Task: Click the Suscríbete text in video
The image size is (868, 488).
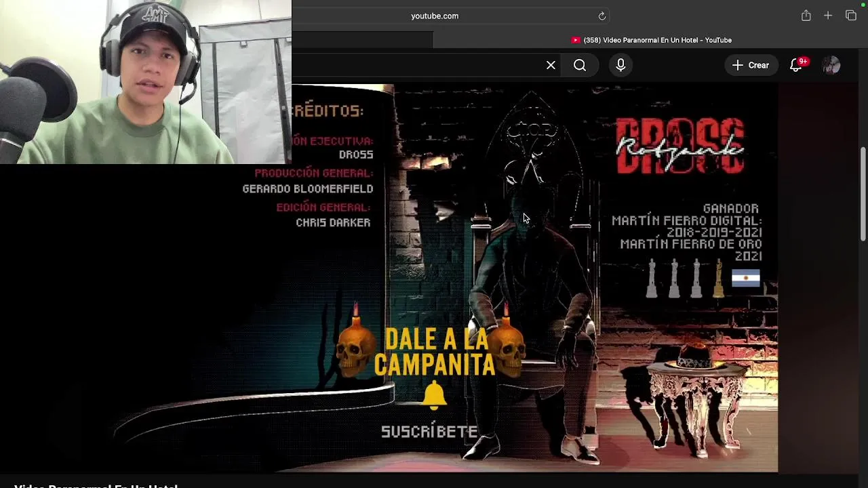Action: coord(429,432)
